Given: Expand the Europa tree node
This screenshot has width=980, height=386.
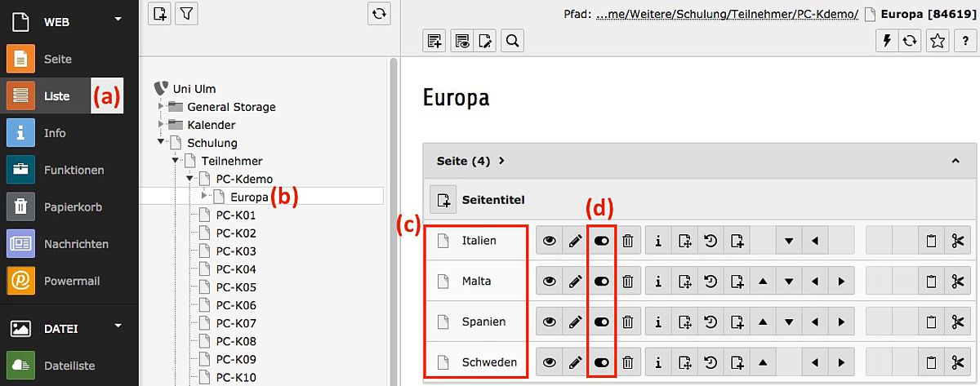Looking at the screenshot, I should (205, 197).
